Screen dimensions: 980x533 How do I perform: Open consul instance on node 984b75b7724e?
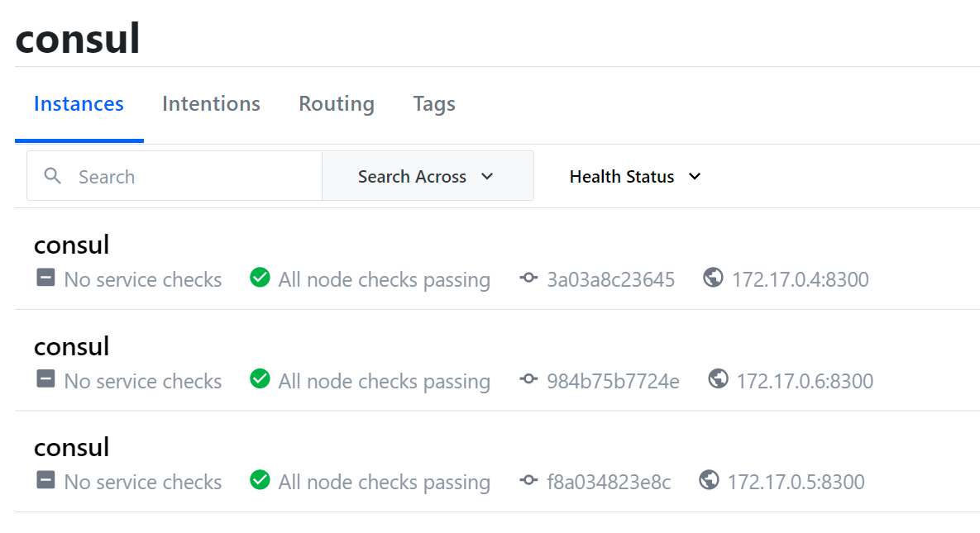point(71,347)
